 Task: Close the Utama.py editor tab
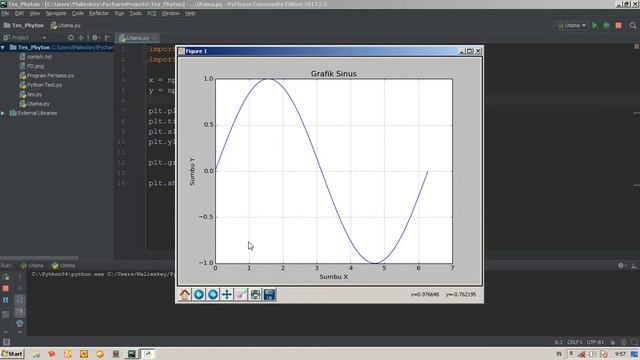click(x=155, y=38)
